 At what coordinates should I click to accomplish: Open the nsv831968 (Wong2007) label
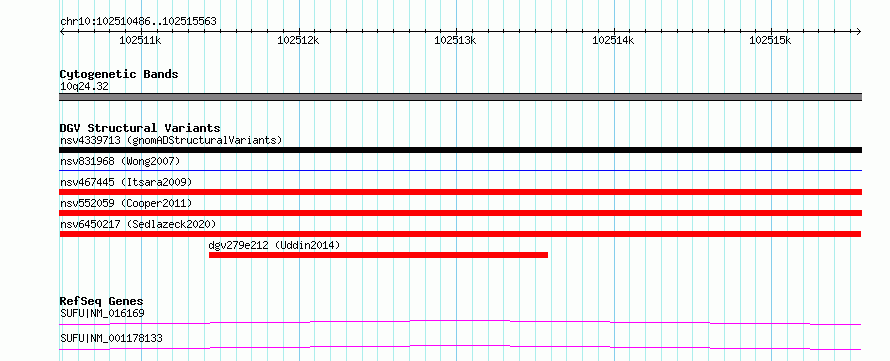120,161
